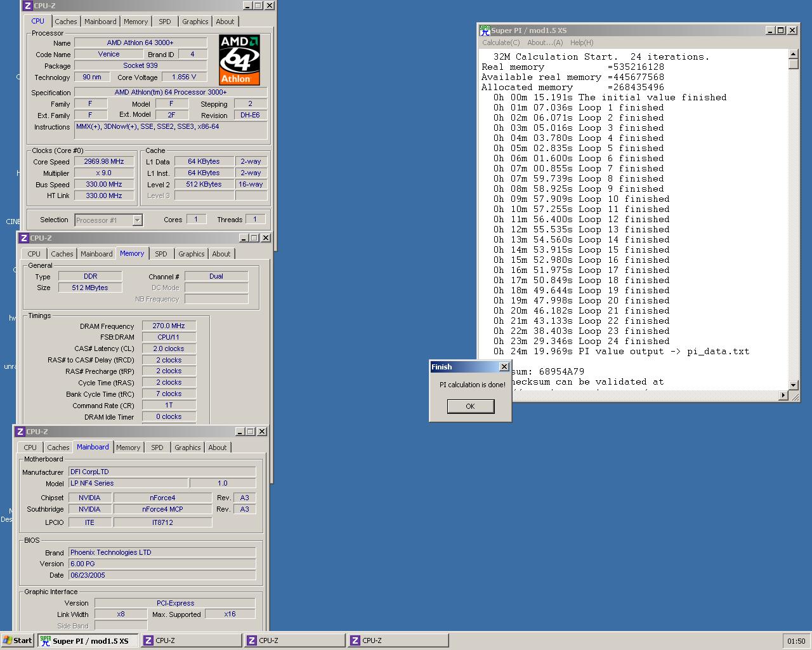This screenshot has height=650, width=812.
Task: Click the Loop 24 finished line
Action: [581, 341]
